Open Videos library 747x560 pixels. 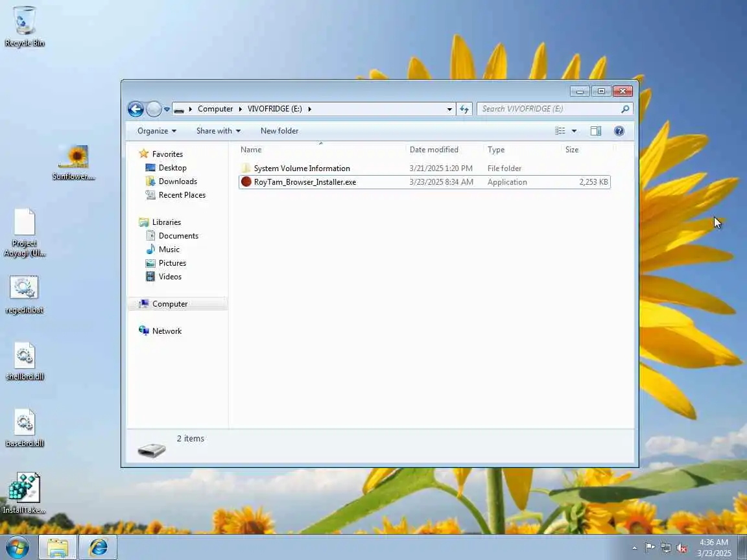(x=170, y=277)
